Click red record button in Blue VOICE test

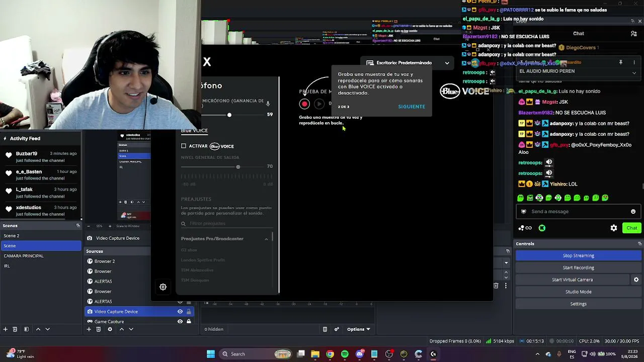click(x=304, y=104)
